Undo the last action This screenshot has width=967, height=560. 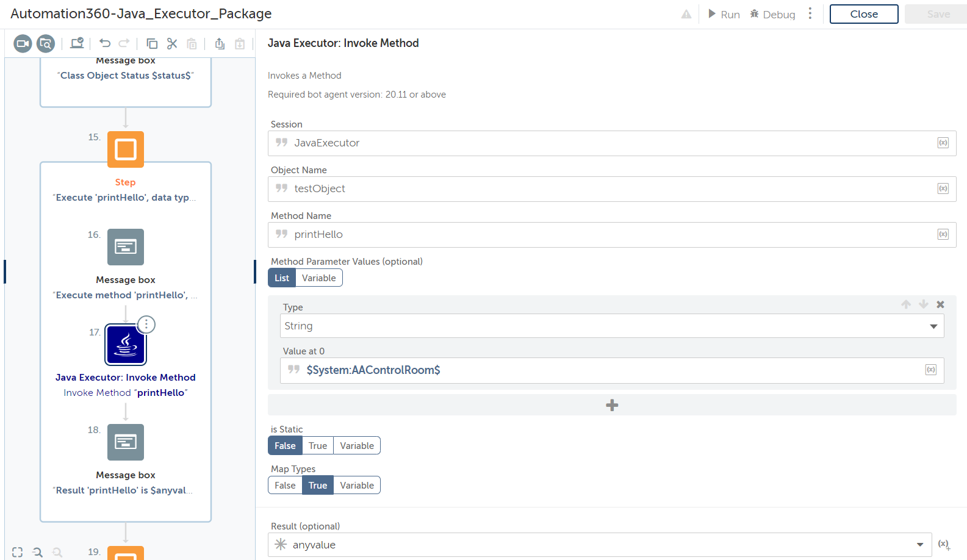(105, 43)
